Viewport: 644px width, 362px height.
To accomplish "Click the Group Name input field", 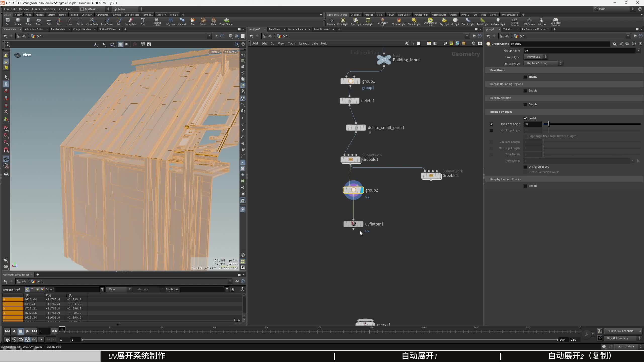I will click(579, 51).
